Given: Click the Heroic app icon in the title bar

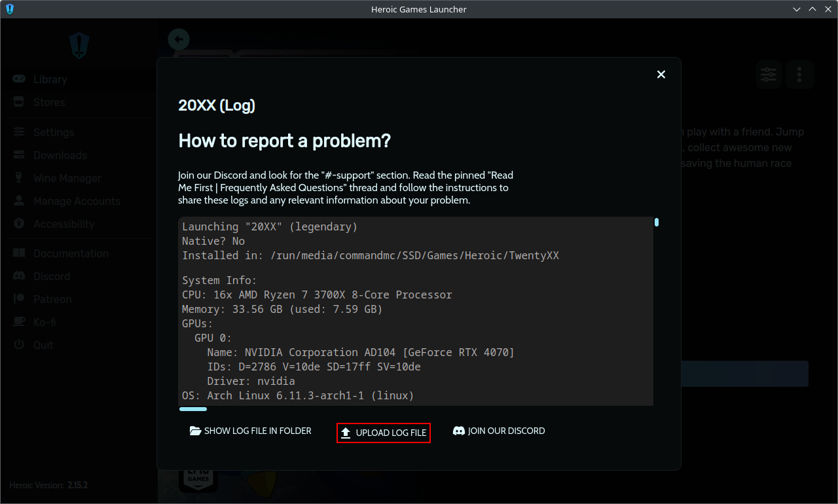Looking at the screenshot, I should coord(9,9).
